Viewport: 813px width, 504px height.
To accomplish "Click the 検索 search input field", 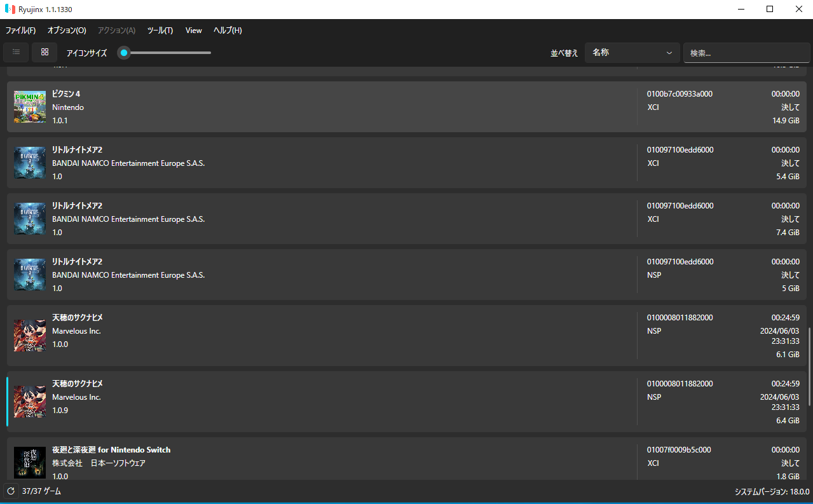I will 746,53.
